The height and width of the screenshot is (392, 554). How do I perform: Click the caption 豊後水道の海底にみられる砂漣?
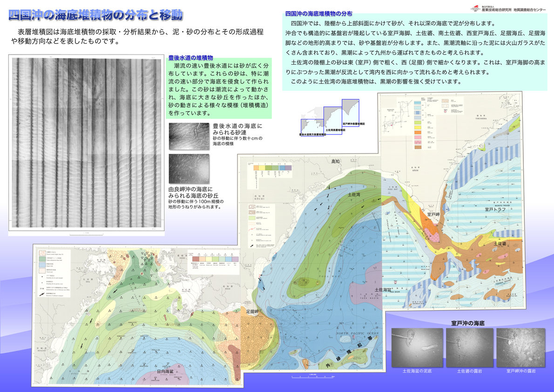click(237, 129)
